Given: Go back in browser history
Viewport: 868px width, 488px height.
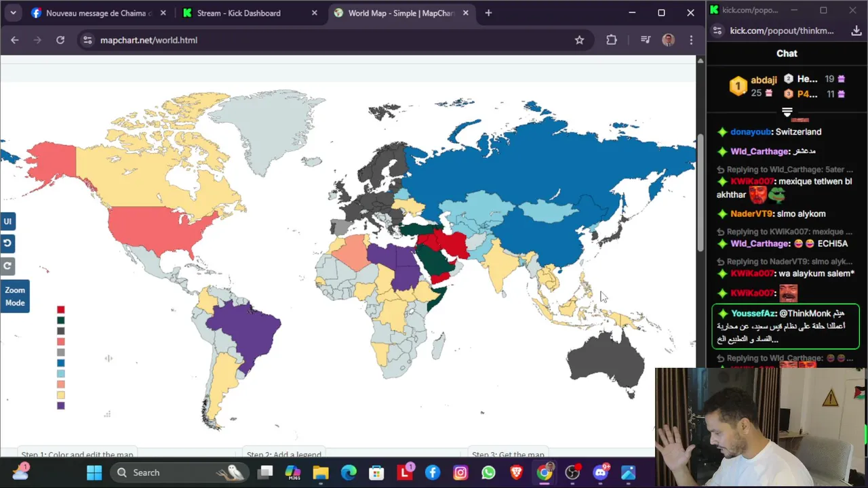Looking at the screenshot, I should [15, 40].
